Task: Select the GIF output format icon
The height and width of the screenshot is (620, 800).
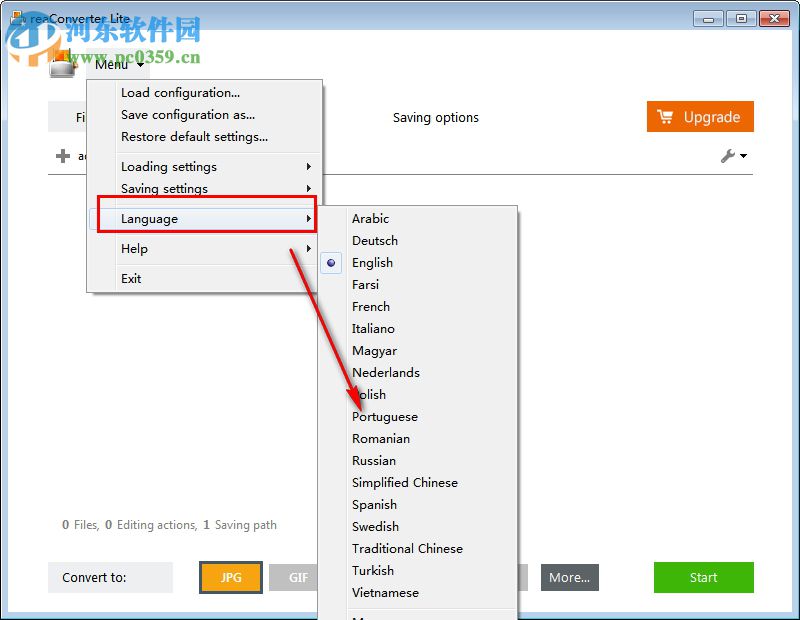Action: click(x=295, y=578)
